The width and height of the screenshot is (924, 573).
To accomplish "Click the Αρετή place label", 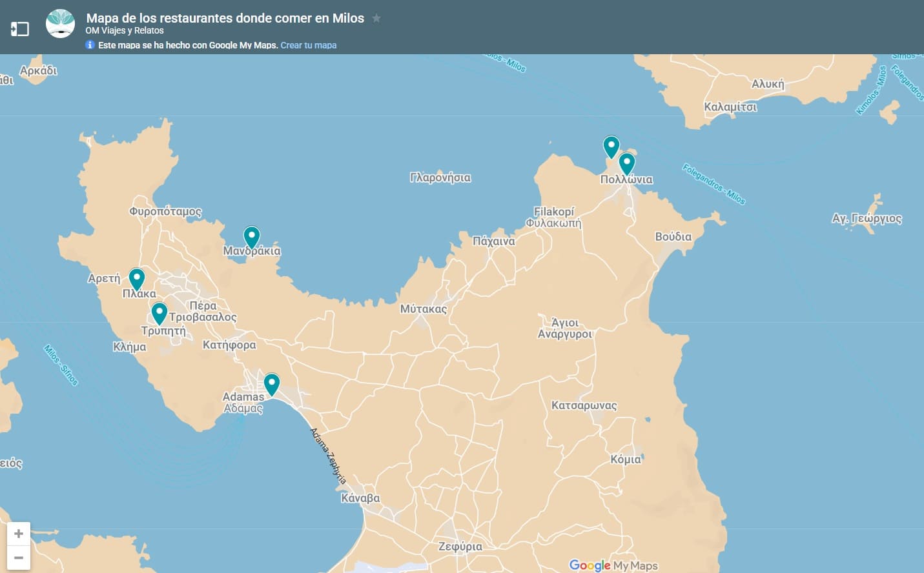I will click(x=104, y=279).
